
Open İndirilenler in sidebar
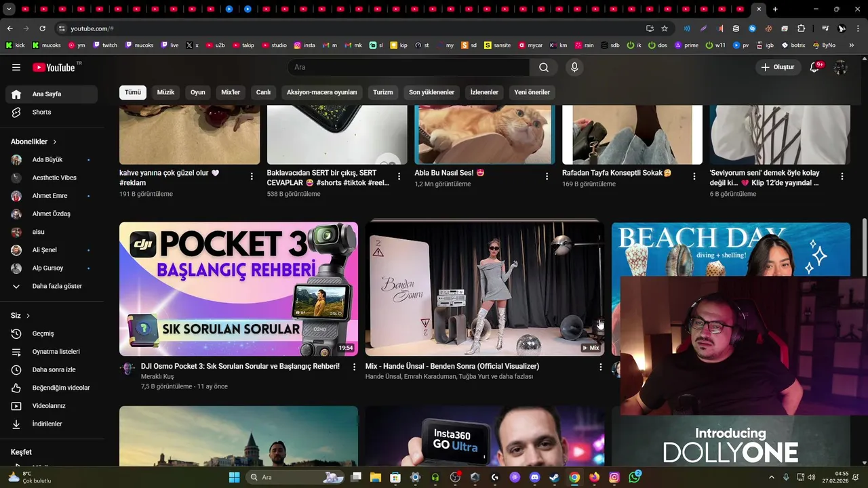click(52, 424)
